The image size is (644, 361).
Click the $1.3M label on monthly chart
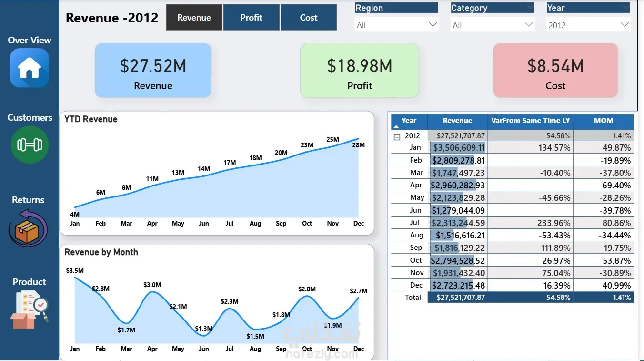(x=204, y=329)
